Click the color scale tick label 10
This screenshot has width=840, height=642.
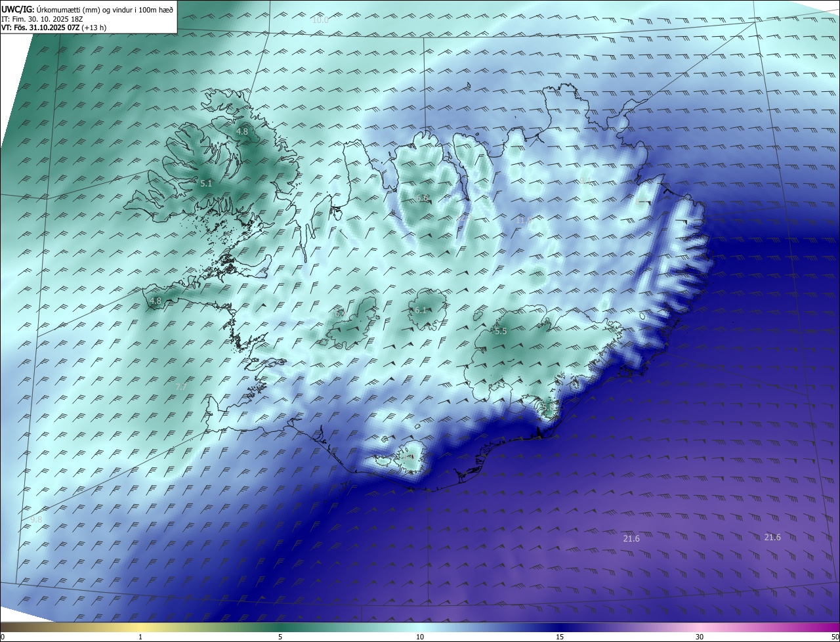(420, 637)
